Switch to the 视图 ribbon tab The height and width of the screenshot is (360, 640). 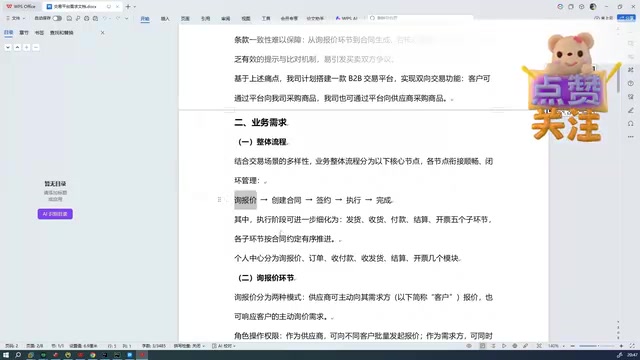coord(246,19)
